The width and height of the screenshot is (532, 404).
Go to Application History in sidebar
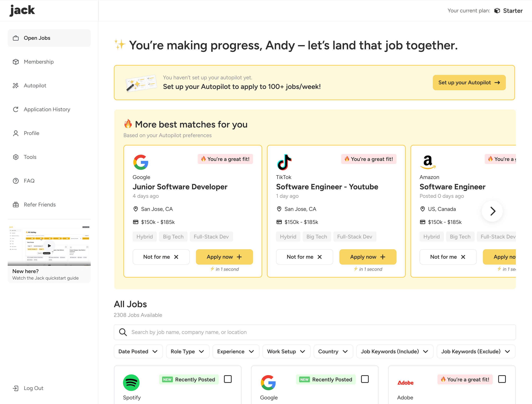(47, 109)
